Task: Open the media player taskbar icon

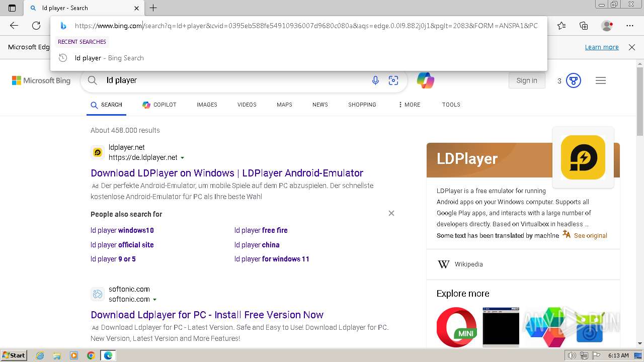Action: point(74,355)
